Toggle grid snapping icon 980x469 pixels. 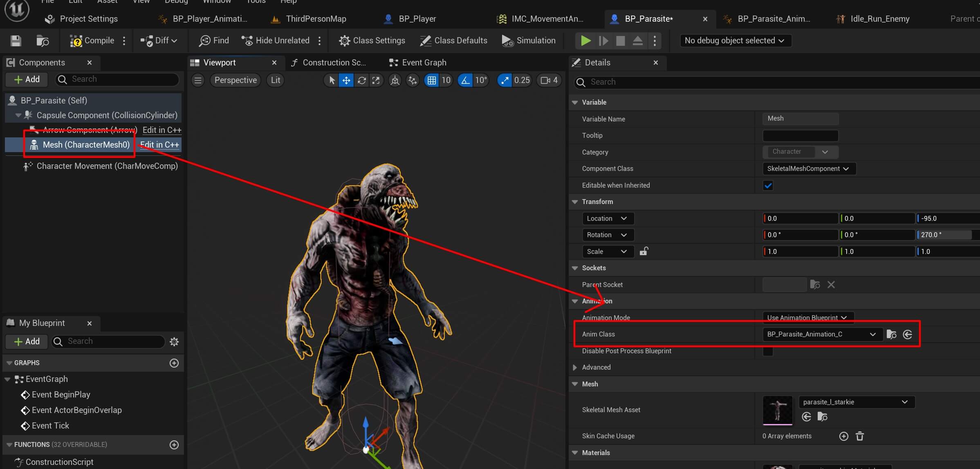click(x=432, y=80)
